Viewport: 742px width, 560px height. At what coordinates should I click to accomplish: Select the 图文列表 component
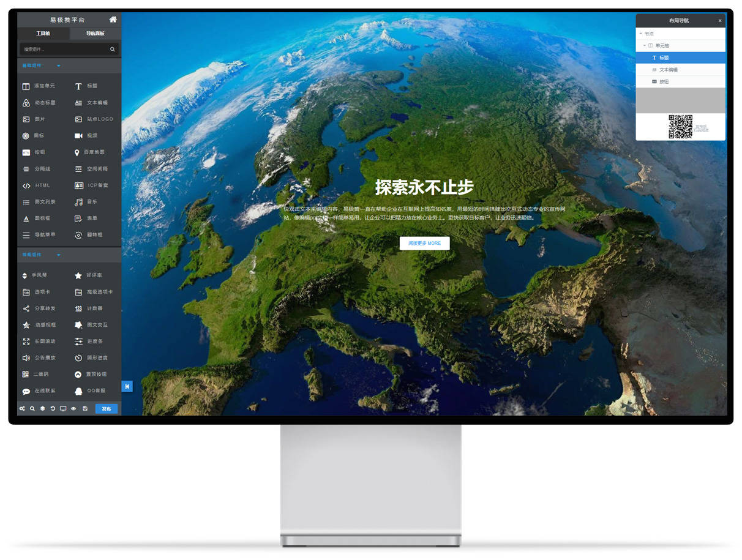click(x=39, y=202)
